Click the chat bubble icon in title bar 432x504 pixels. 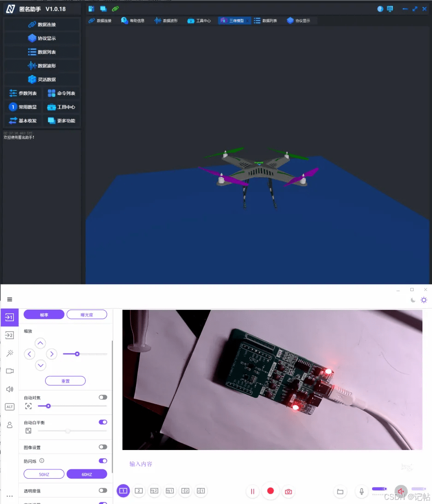click(103, 9)
